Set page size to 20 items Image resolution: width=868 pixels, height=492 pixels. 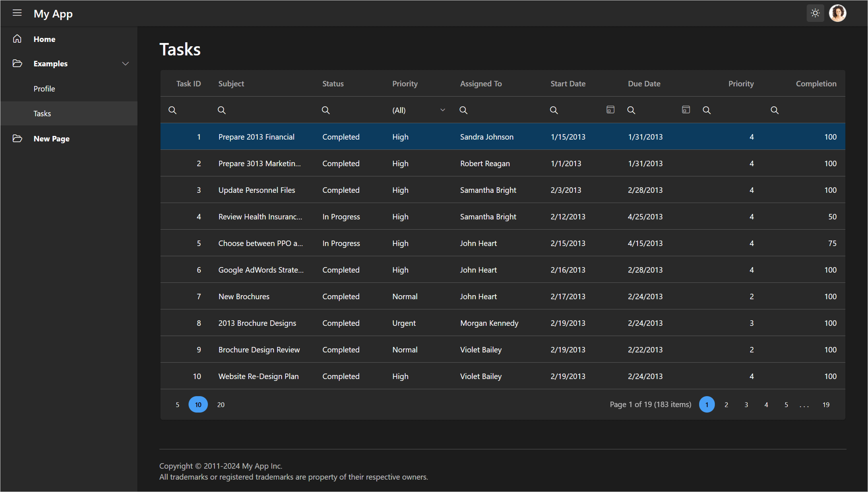(x=220, y=404)
